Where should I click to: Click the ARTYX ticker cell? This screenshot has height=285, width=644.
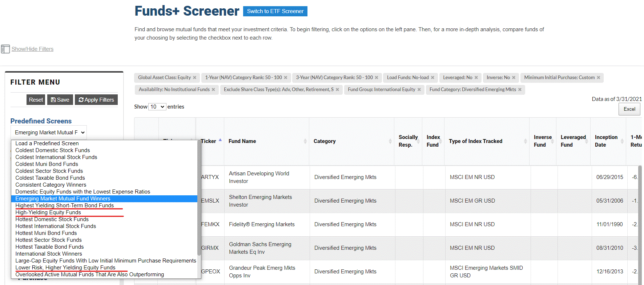pyautogui.click(x=210, y=177)
